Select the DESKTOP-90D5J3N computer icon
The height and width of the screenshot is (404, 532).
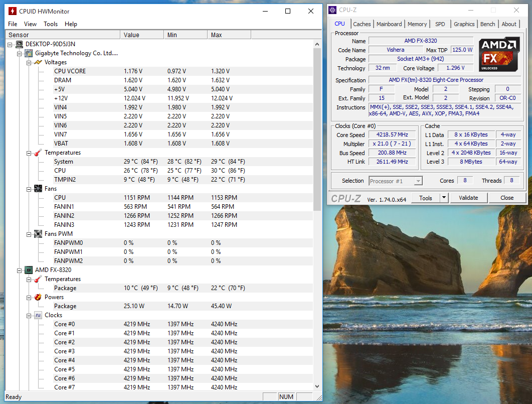click(20, 44)
